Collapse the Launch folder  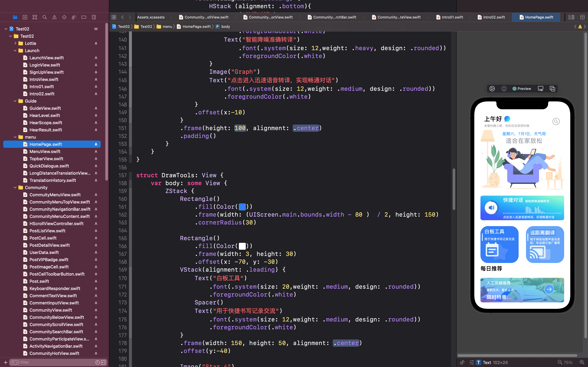pos(15,50)
